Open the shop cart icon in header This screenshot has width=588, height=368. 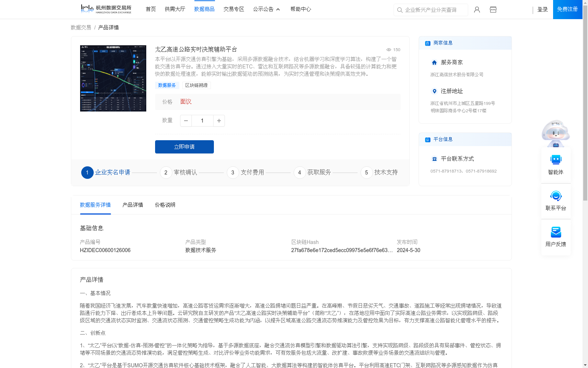click(x=493, y=10)
